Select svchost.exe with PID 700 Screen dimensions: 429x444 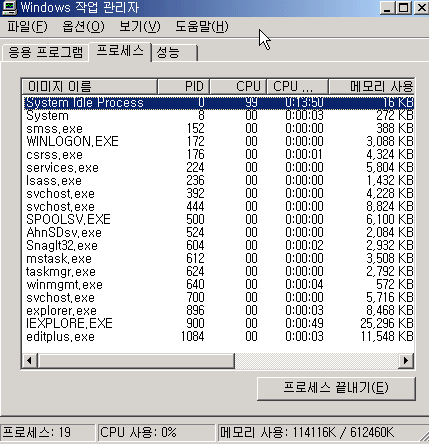[x=218, y=298]
